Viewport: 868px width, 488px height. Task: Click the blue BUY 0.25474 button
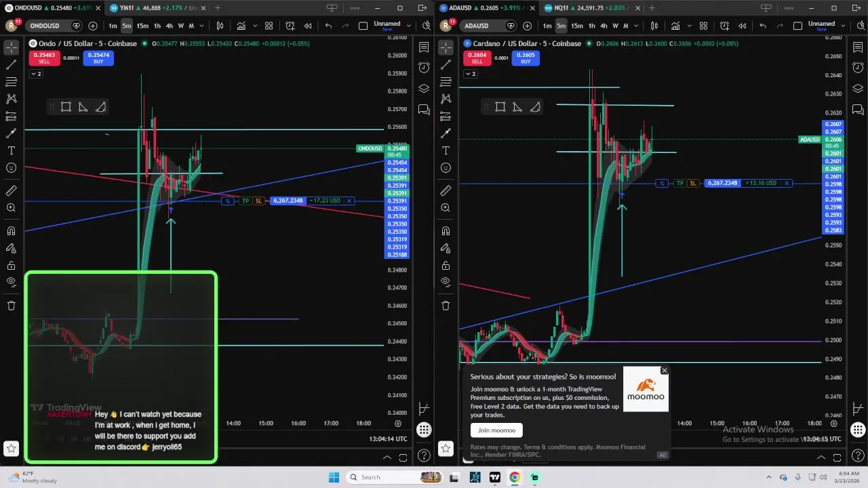[98, 58]
